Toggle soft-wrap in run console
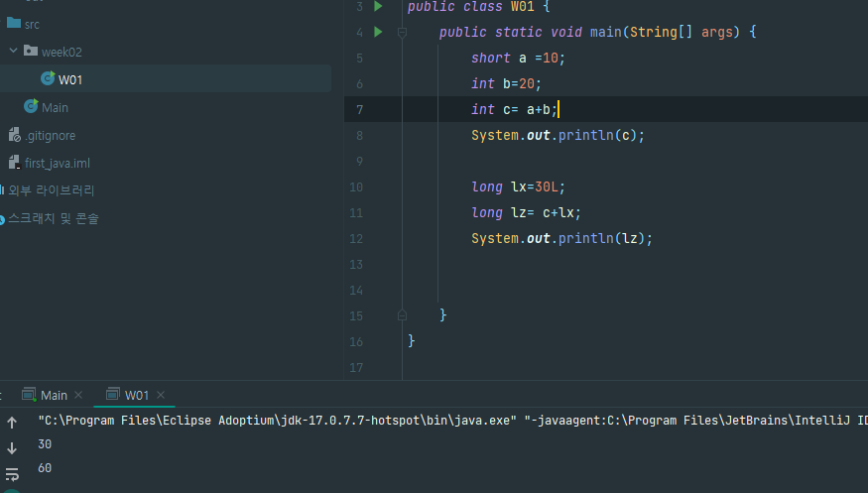 click(x=12, y=474)
